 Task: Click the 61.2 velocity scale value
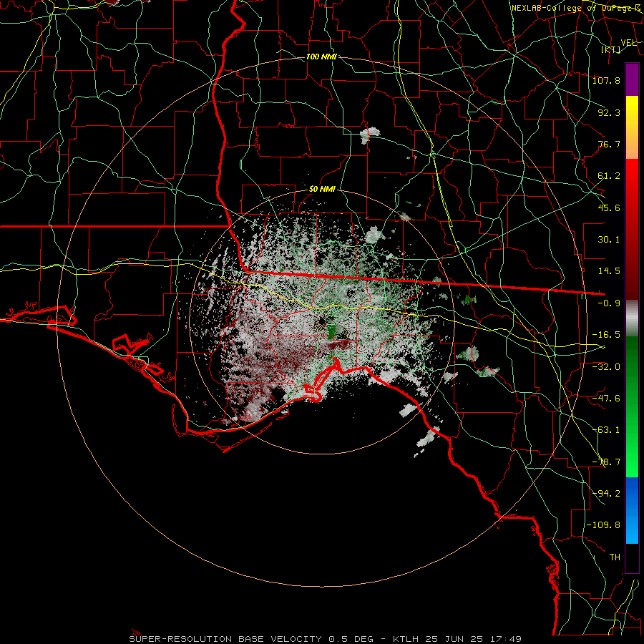(x=609, y=176)
